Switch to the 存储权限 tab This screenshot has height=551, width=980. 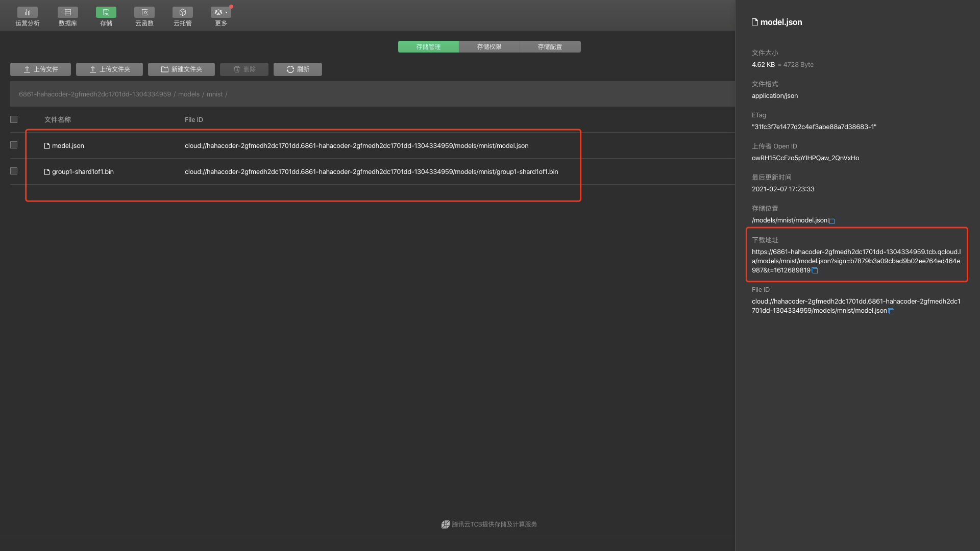tap(489, 47)
